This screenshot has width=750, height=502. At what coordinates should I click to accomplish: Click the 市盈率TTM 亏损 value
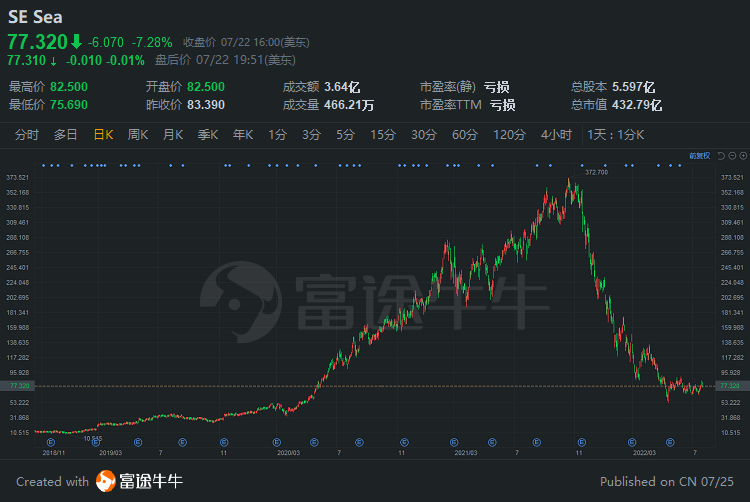tap(503, 105)
